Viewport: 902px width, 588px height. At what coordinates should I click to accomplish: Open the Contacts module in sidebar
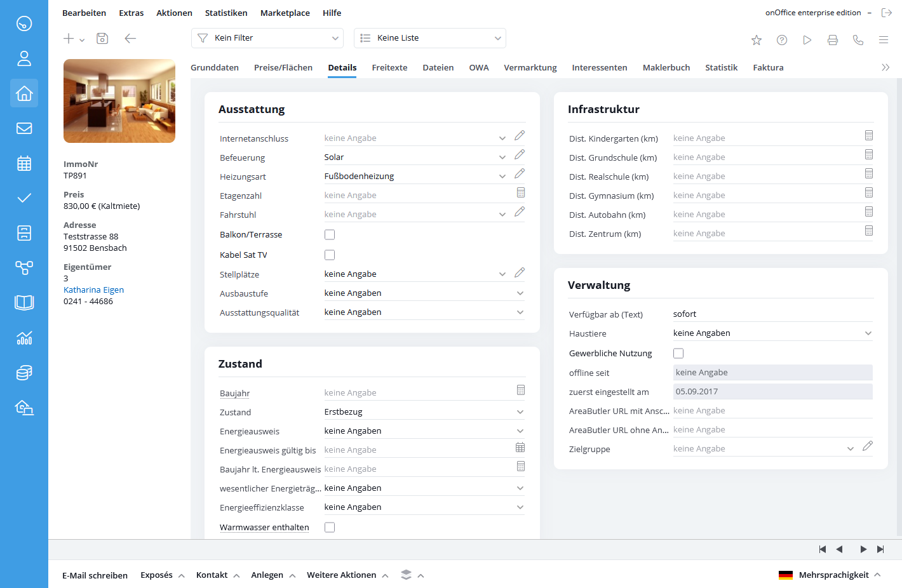[24, 58]
